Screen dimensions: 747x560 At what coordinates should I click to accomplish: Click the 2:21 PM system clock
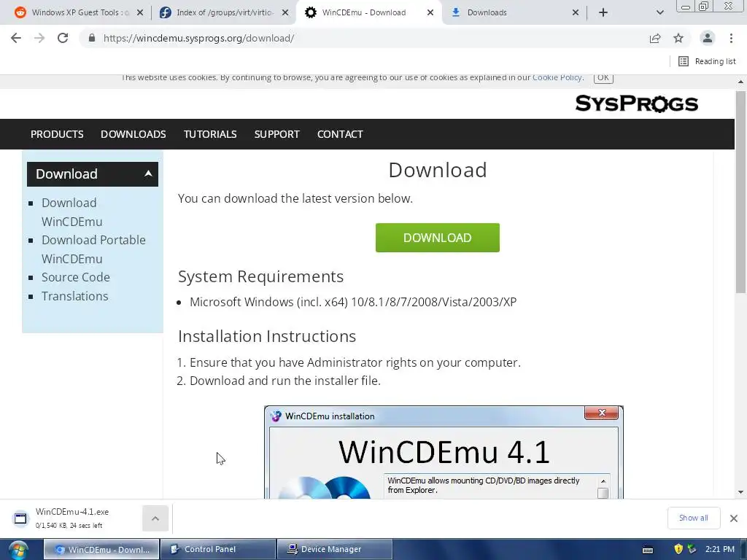coord(720,549)
